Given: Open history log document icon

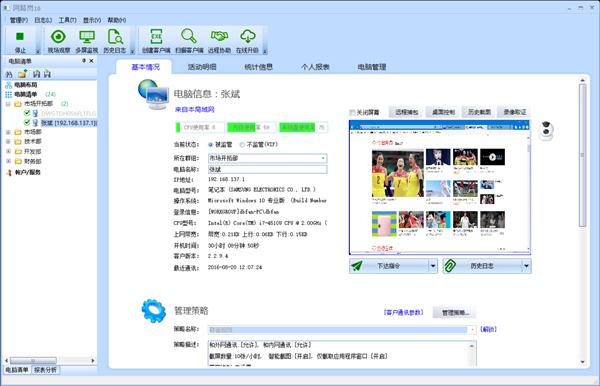Looking at the screenshot, I should pyautogui.click(x=115, y=36).
